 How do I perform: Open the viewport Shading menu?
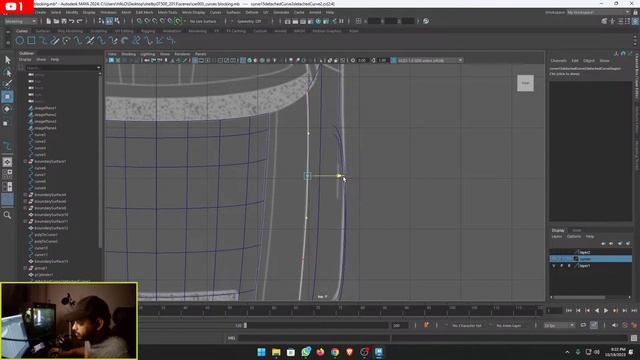pos(128,54)
